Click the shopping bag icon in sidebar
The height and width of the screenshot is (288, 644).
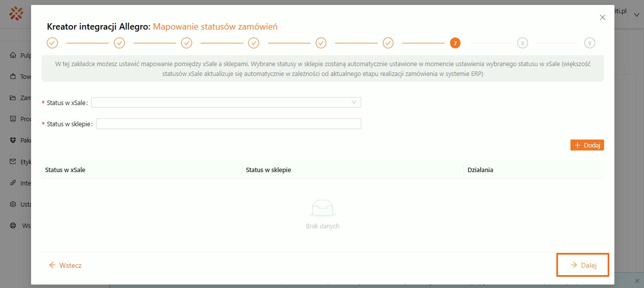coord(13,76)
